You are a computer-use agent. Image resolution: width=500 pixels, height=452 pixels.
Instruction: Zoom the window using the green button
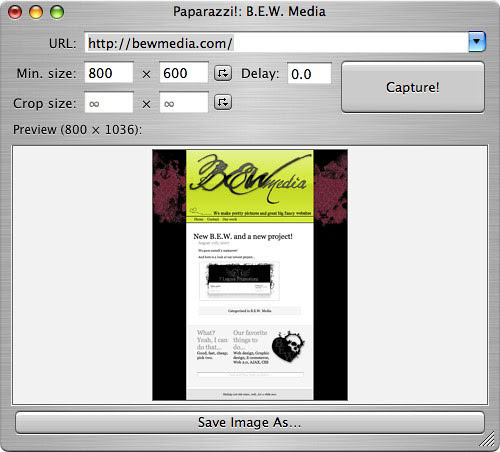click(x=57, y=12)
